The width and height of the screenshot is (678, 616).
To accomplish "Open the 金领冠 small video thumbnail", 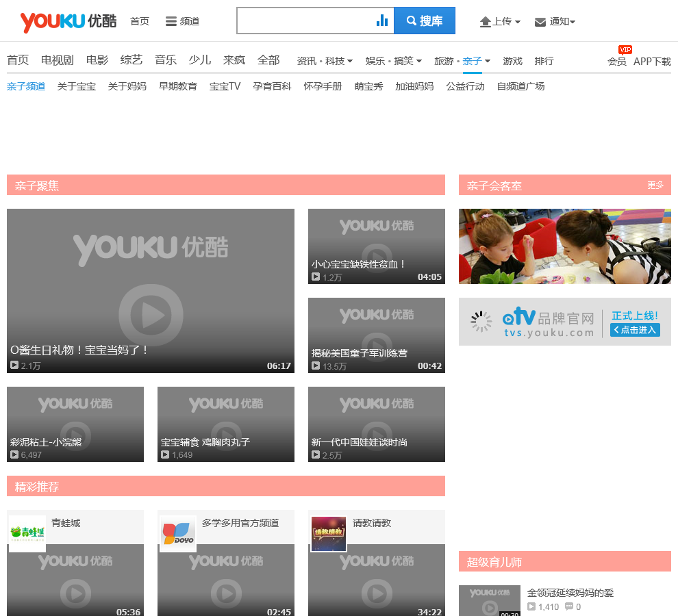I will [x=490, y=601].
